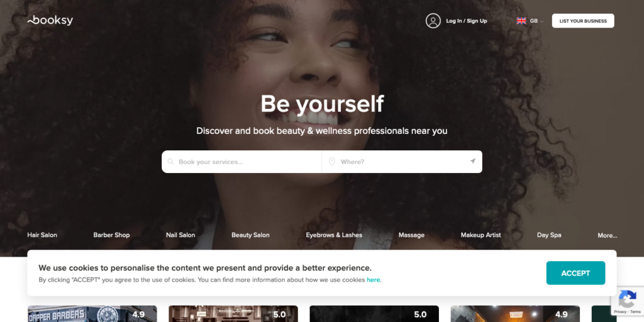
Task: Click the Booksy logo
Action: [x=50, y=20]
